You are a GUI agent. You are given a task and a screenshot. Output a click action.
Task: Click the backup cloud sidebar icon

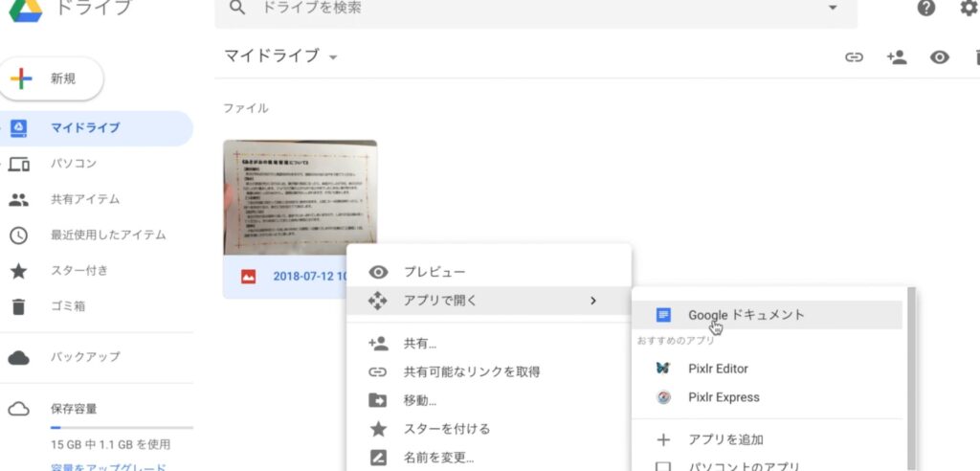(19, 358)
